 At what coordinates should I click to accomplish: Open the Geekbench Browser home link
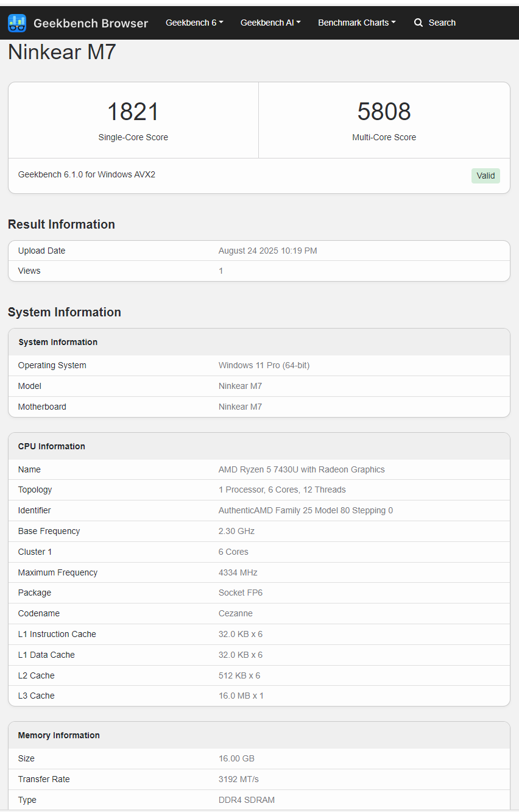[x=78, y=23]
